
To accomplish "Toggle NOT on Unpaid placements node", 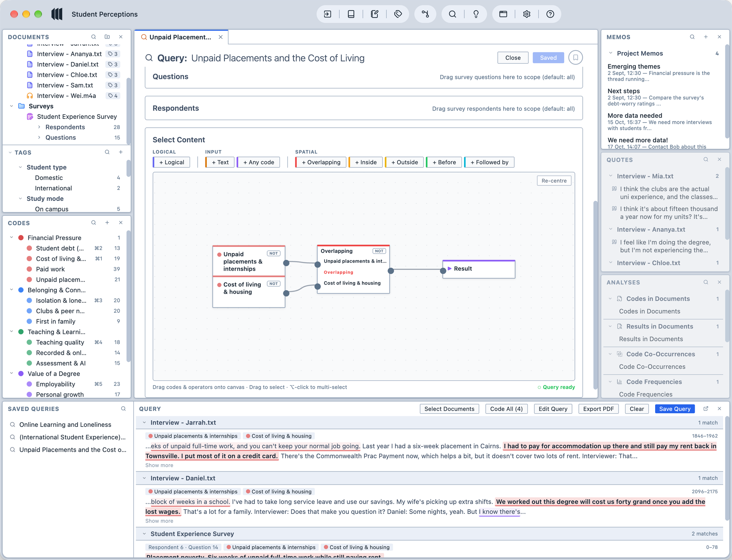I will (274, 253).
